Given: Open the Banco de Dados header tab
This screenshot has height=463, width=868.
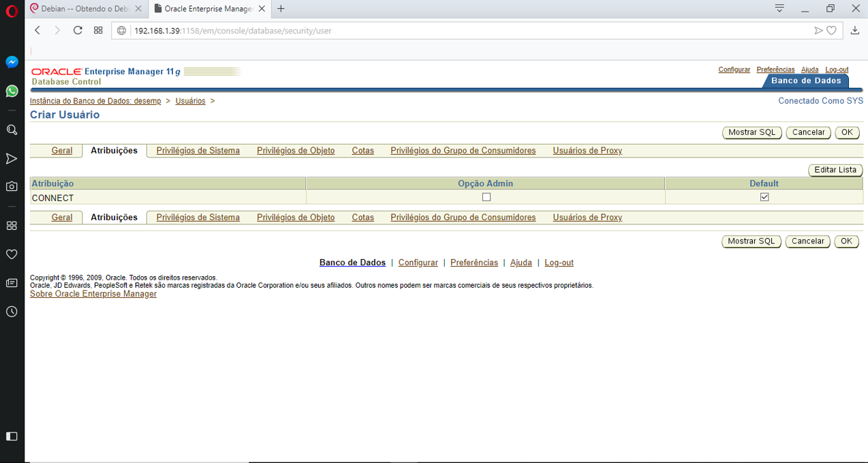Looking at the screenshot, I should click(806, 81).
